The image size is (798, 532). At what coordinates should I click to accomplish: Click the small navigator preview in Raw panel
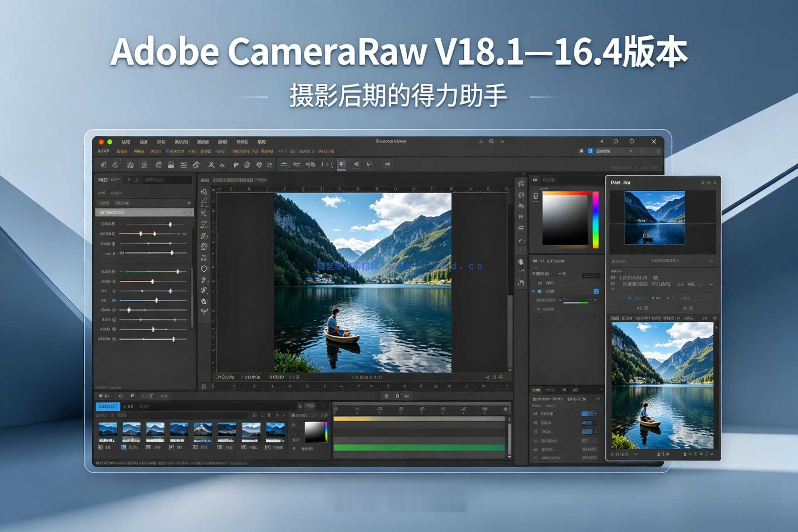(x=654, y=218)
